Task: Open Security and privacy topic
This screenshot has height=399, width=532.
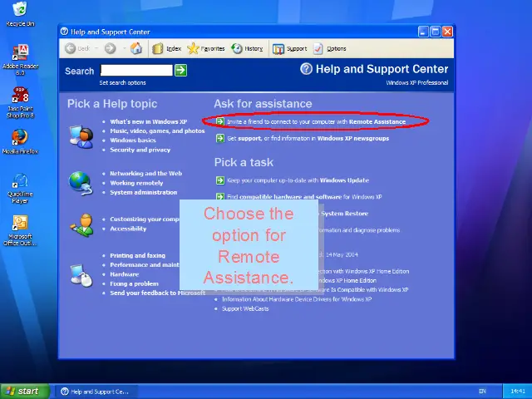Action: tap(140, 150)
